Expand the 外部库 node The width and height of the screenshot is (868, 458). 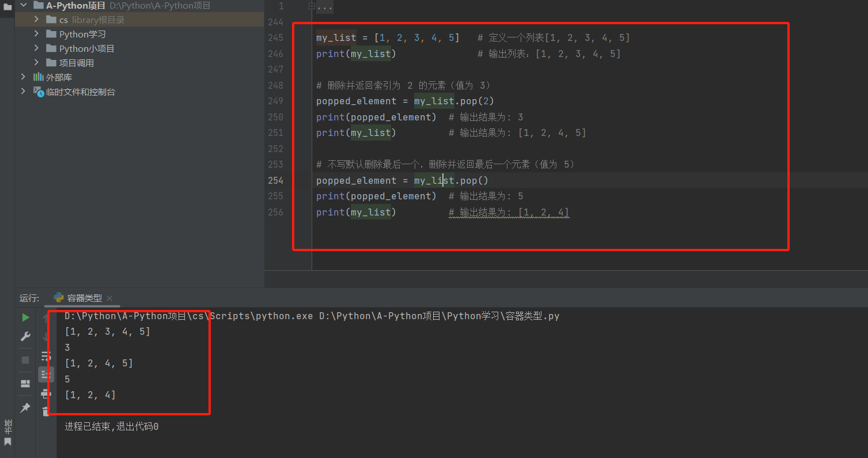tap(23, 77)
